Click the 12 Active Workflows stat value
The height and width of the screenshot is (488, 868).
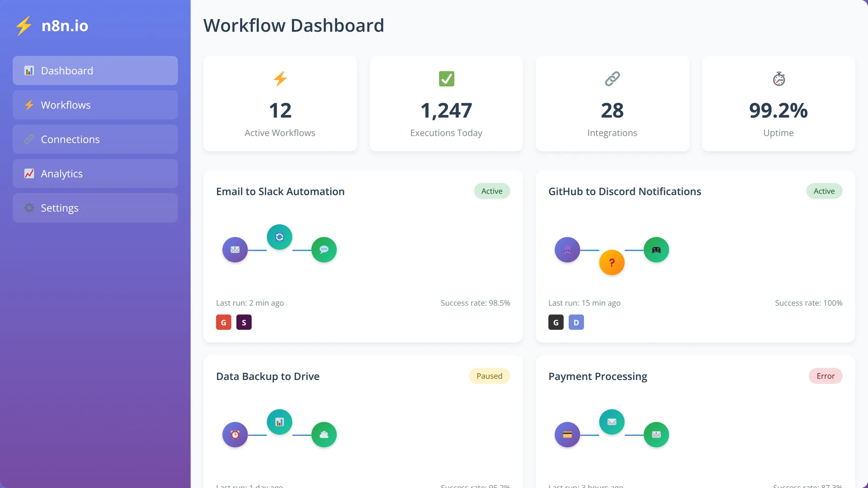click(x=280, y=110)
